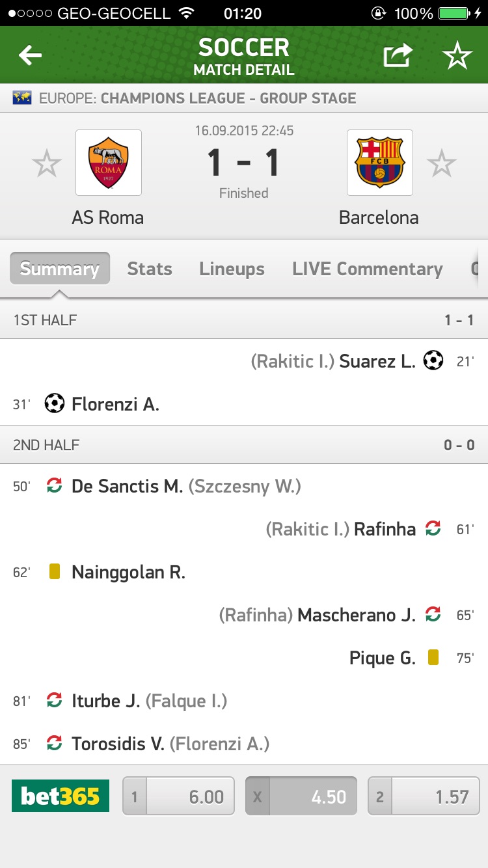
Task: Select draw odds 4.50
Action: [301, 796]
